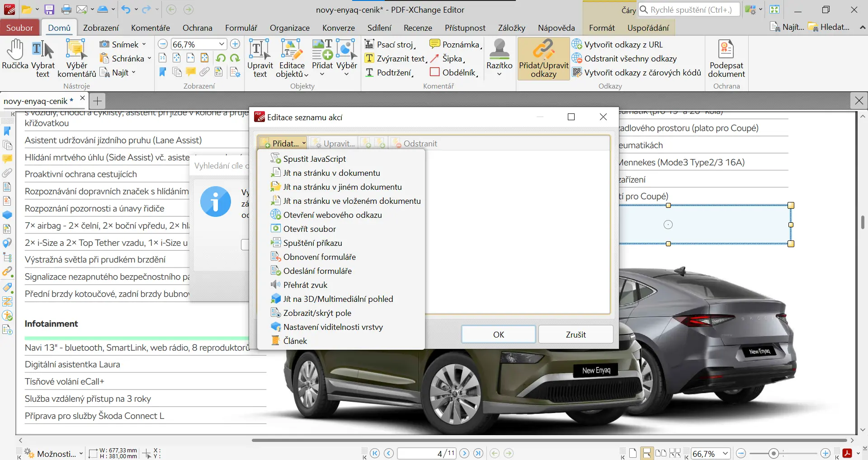Show bookmarks pane from ribbon
The image size is (868, 460).
pyautogui.click(x=163, y=72)
